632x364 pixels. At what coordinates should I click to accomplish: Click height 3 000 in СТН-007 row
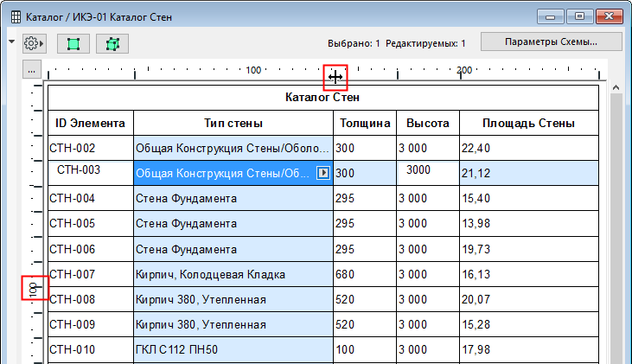pyautogui.click(x=428, y=274)
